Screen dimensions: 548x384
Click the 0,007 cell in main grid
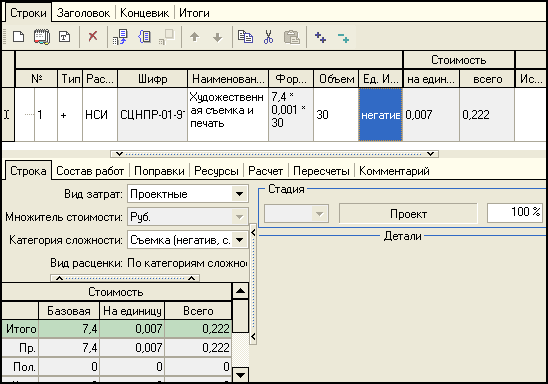431,115
